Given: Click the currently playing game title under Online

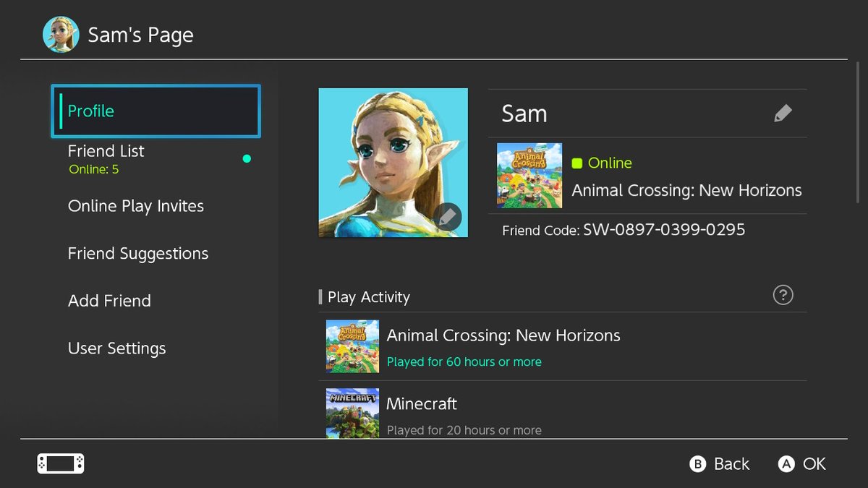Looking at the screenshot, I should [686, 191].
